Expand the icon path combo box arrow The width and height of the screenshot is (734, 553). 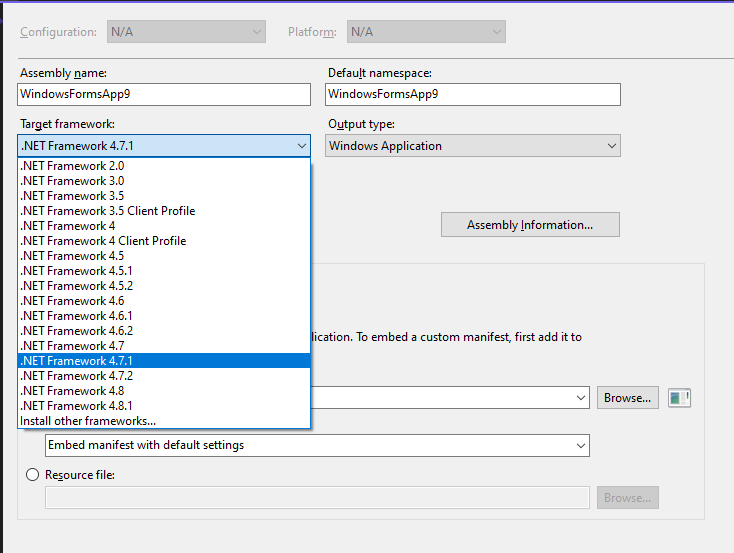(x=580, y=398)
